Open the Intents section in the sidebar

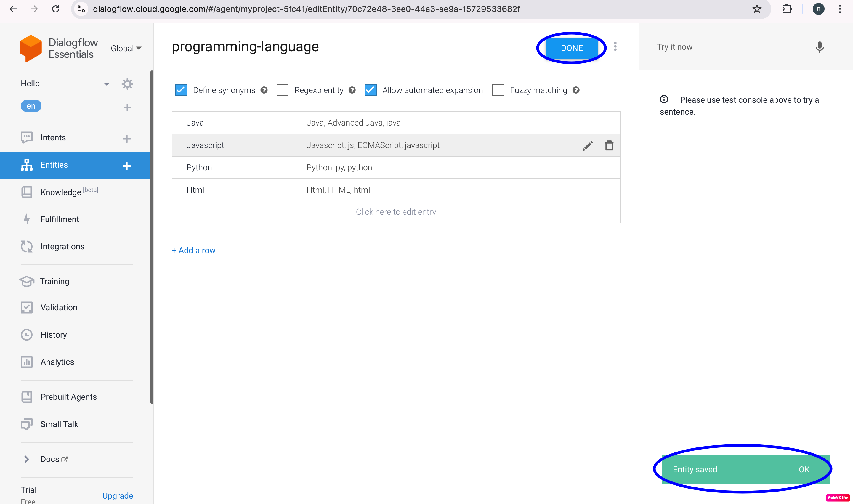pos(53,137)
